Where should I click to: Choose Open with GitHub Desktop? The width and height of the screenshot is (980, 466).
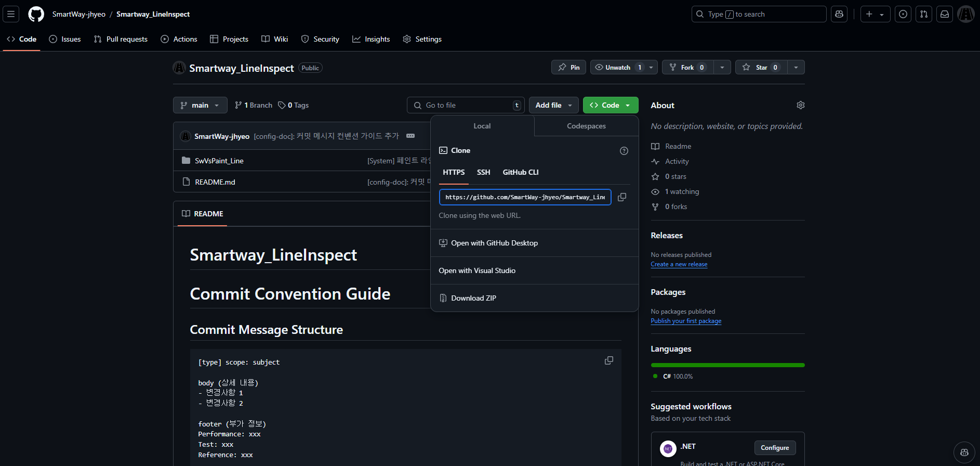coord(535,243)
